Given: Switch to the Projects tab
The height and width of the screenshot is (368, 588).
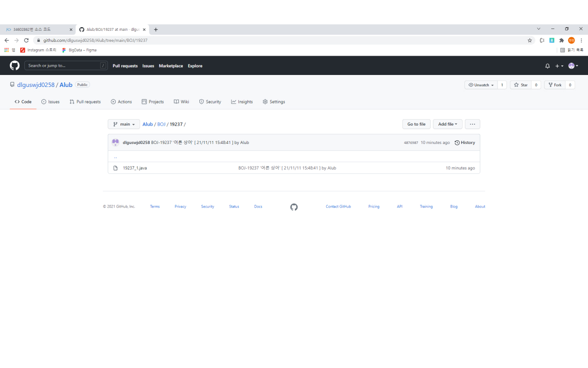Looking at the screenshot, I should click(x=153, y=102).
